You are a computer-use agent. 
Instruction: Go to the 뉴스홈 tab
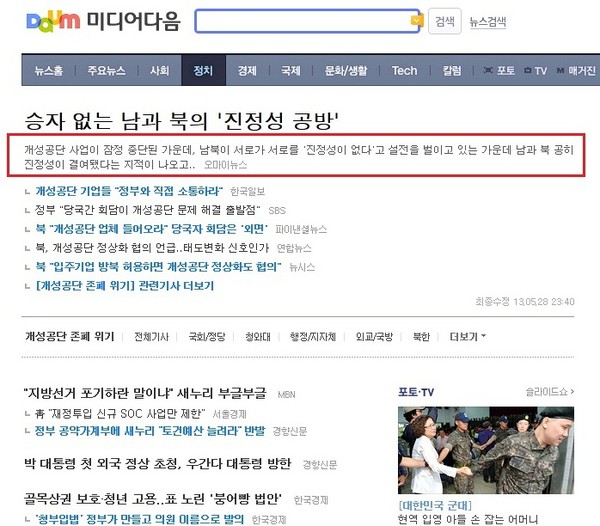pyautogui.click(x=49, y=71)
